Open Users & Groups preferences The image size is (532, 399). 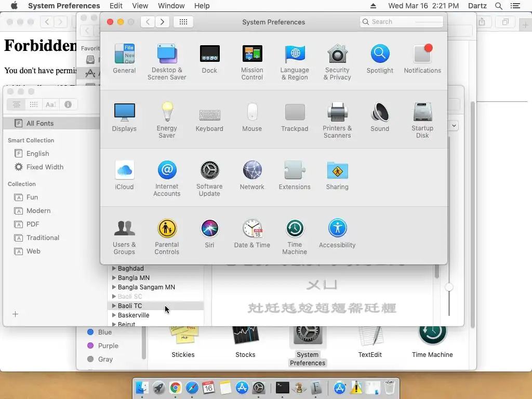click(124, 237)
